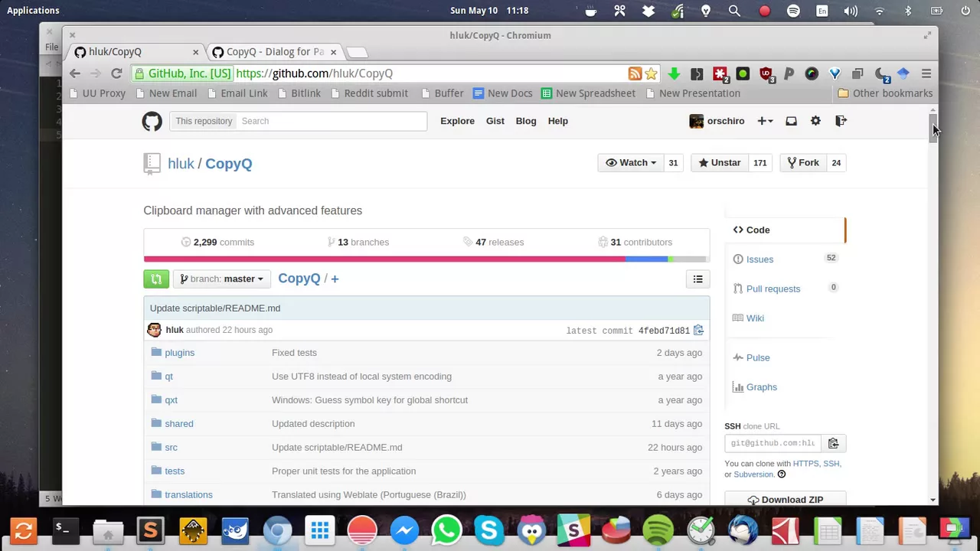Open Spotify from the dock
Screen dimensions: 980x551
pos(658,530)
